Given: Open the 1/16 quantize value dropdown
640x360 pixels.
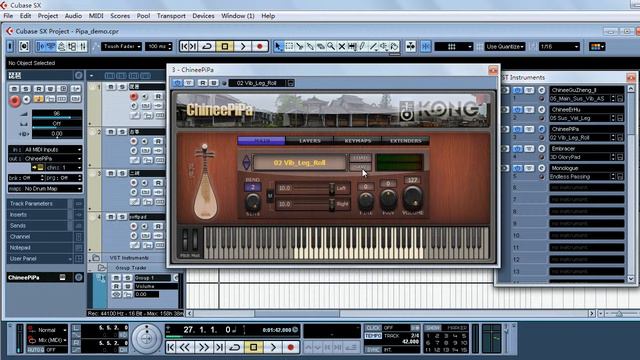Looking at the screenshot, I should [x=559, y=47].
